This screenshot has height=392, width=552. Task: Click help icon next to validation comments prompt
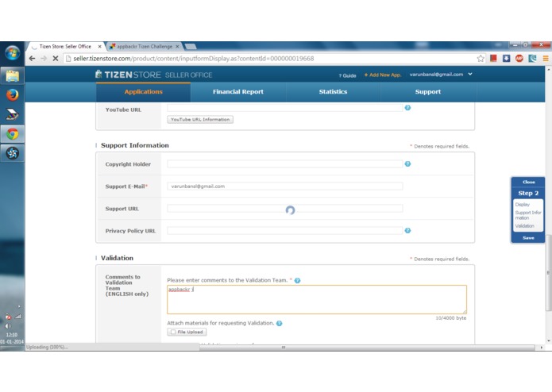(x=298, y=281)
